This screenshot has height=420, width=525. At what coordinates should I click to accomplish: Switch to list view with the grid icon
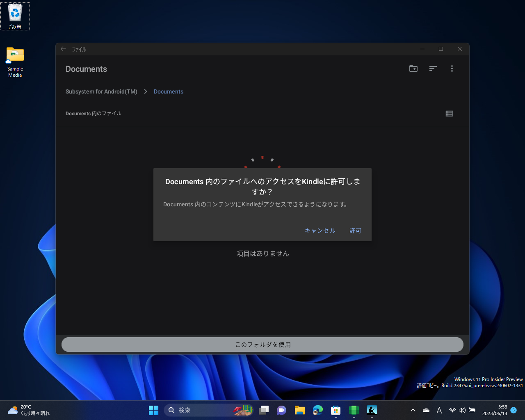click(x=449, y=114)
